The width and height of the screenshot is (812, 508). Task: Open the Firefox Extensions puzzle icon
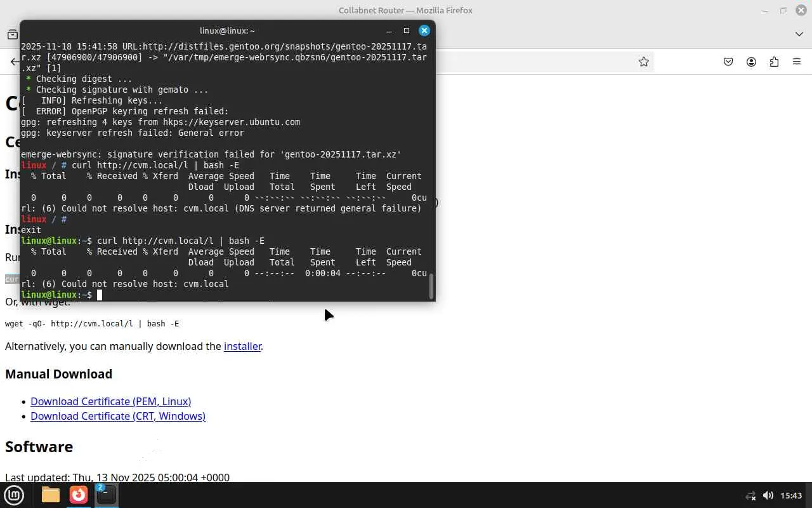tap(774, 62)
